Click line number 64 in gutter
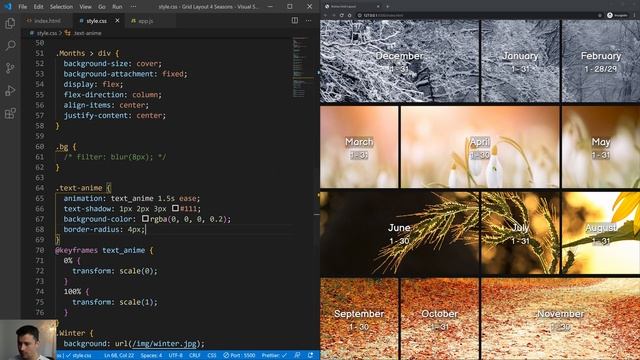Image resolution: width=640 pixels, height=360 pixels. (40, 188)
